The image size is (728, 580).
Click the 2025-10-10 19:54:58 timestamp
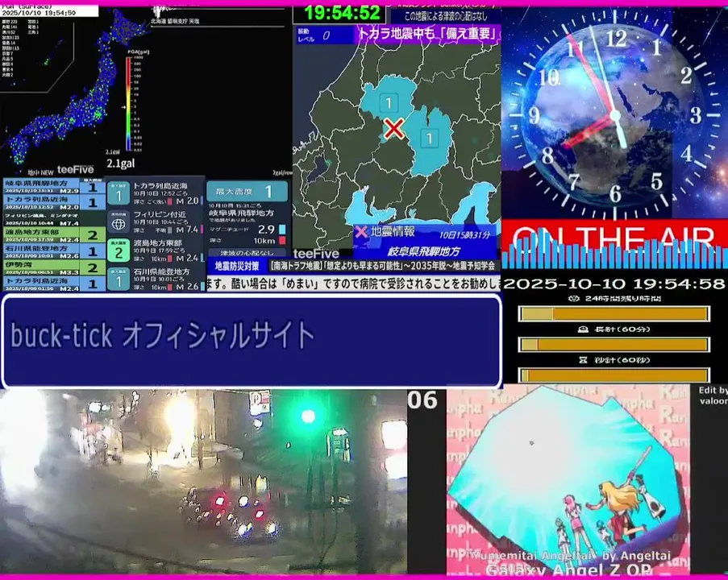(614, 284)
